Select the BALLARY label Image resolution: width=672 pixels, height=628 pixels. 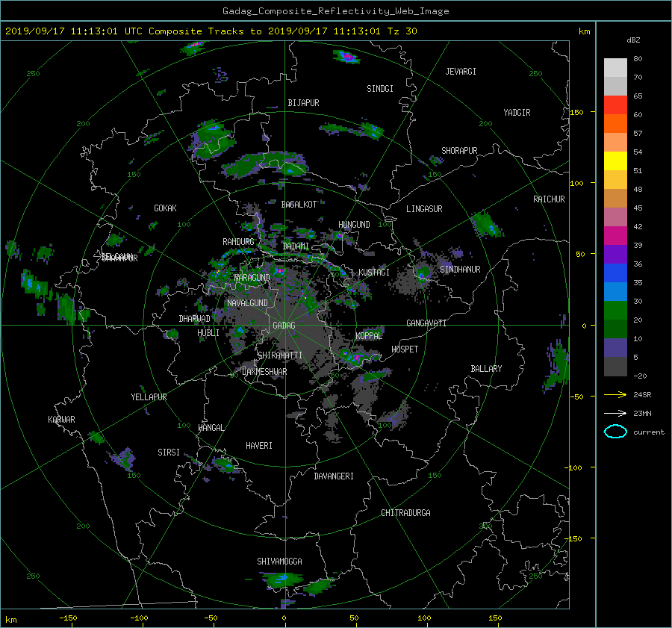(486, 369)
